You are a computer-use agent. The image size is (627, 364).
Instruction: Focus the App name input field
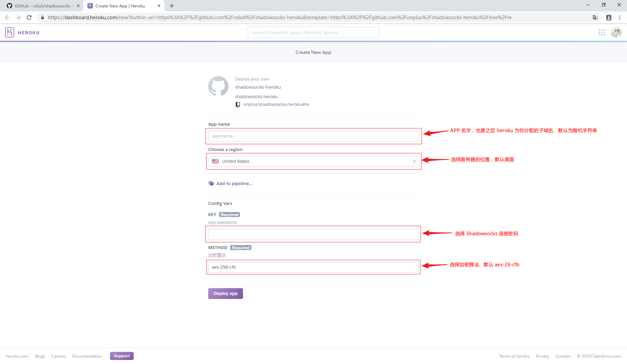[x=313, y=136]
